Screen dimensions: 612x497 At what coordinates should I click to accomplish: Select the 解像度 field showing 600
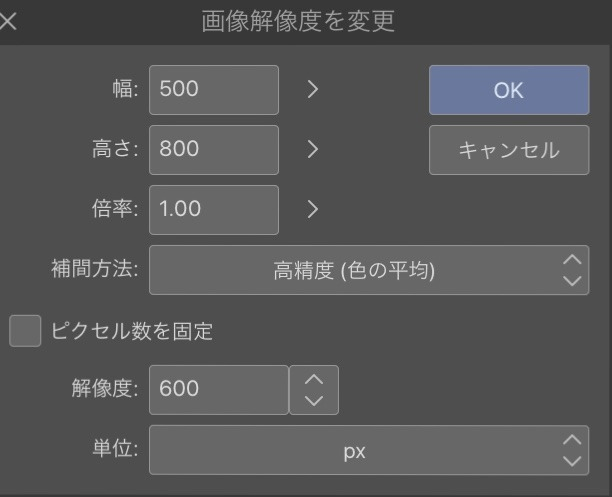[218, 390]
